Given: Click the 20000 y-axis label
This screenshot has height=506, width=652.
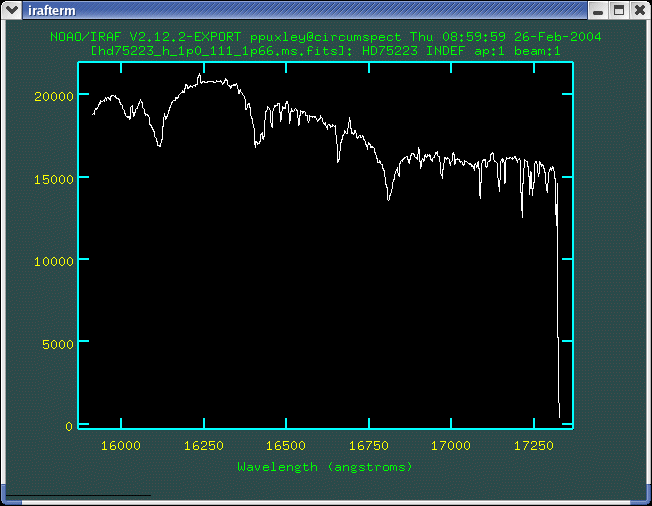Looking at the screenshot, I should tap(54, 96).
